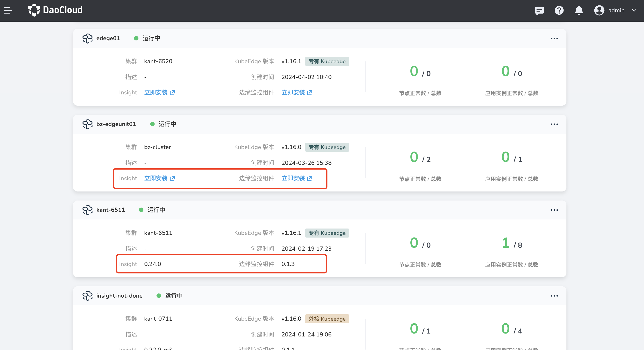Open the chat messages icon
This screenshot has width=644, height=350.
[x=539, y=11]
